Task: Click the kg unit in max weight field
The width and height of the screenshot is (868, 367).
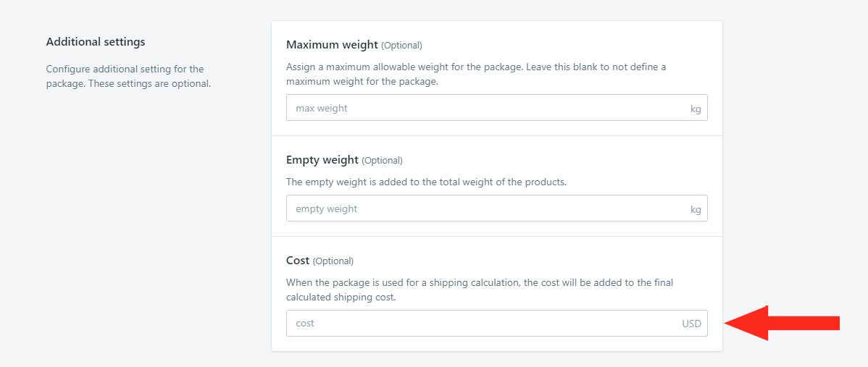Action: 696,109
